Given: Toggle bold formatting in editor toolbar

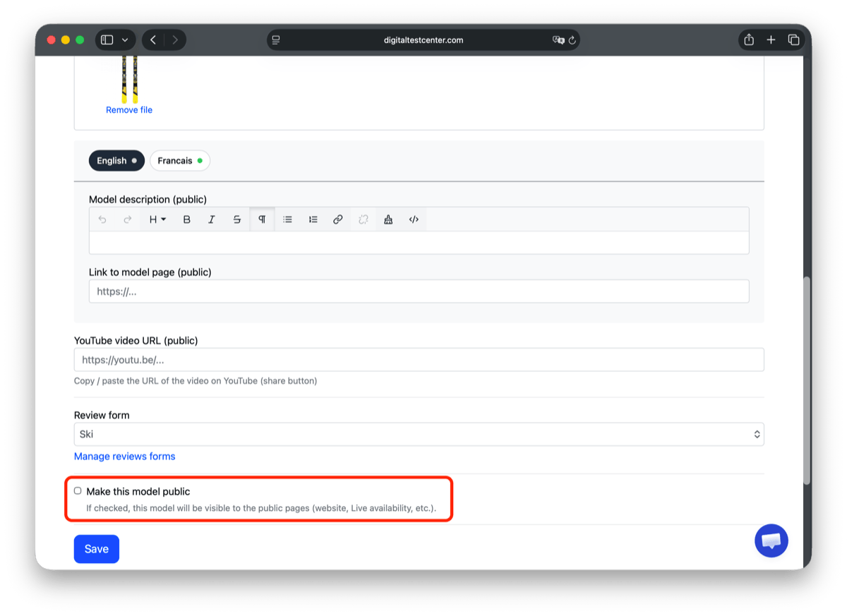Looking at the screenshot, I should (187, 219).
